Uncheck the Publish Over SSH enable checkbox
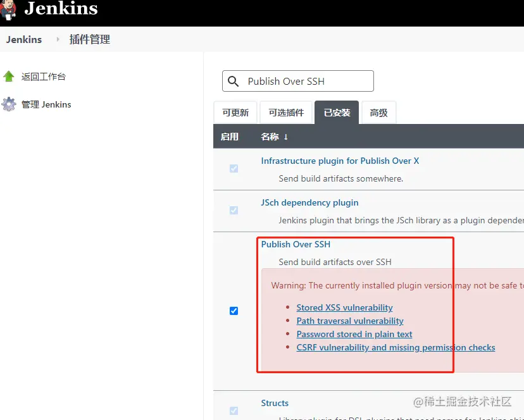 [x=234, y=311]
